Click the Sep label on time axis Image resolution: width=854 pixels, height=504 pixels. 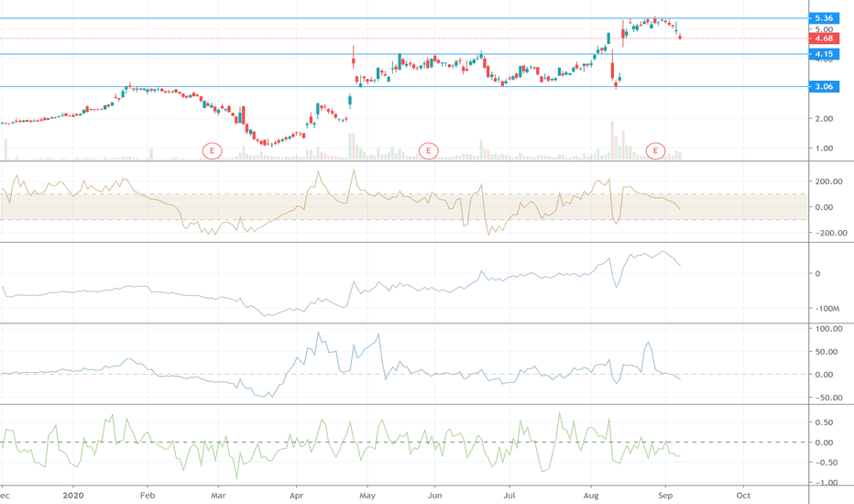tap(665, 495)
